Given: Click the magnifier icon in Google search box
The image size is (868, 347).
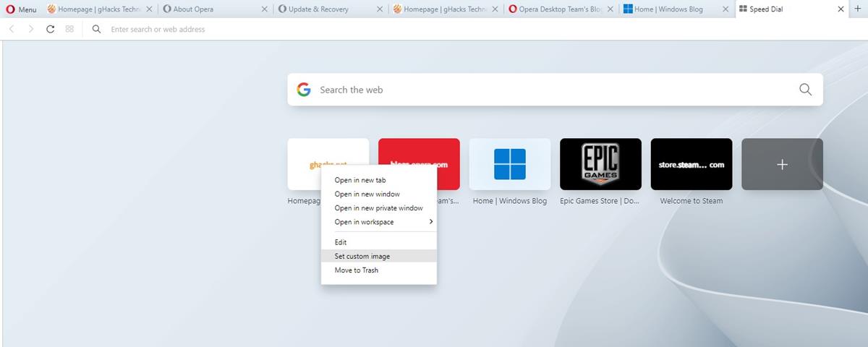Looking at the screenshot, I should tap(805, 90).
